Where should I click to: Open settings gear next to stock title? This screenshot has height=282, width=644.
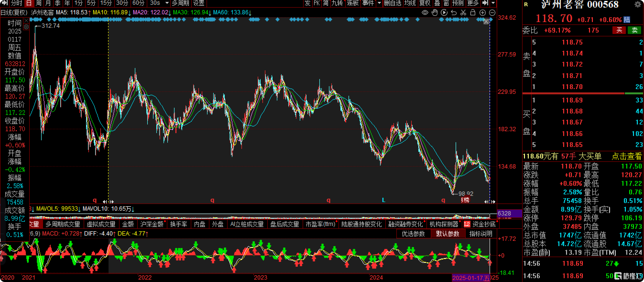click(x=638, y=5)
